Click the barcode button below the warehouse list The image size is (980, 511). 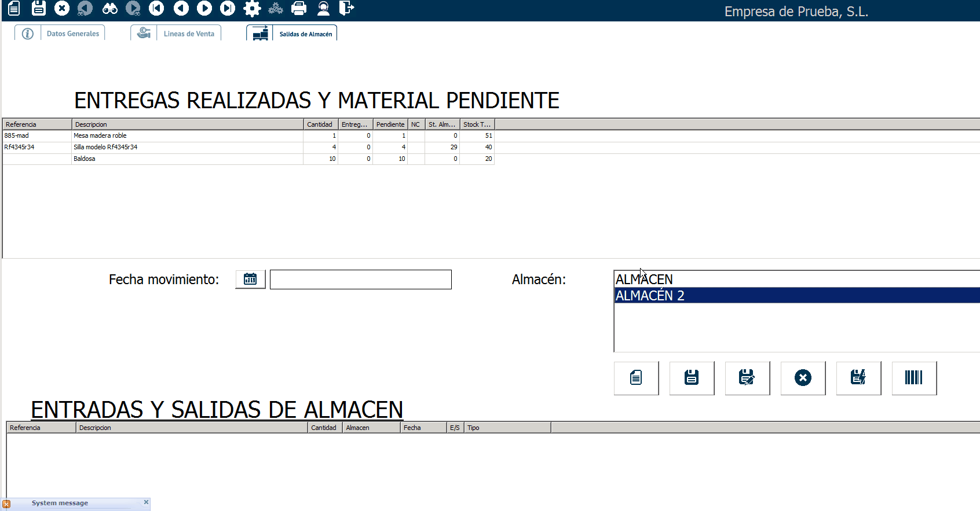pos(913,378)
